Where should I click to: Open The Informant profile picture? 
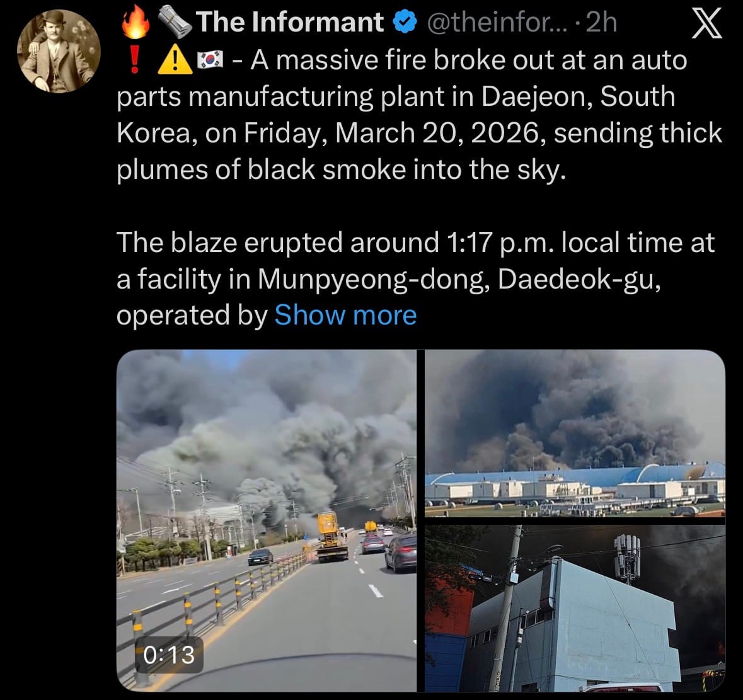click(x=59, y=51)
